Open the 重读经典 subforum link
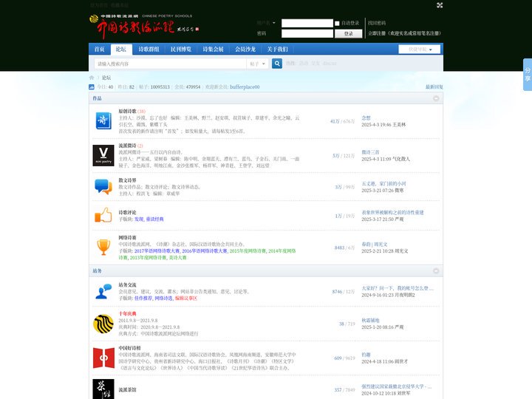Image resolution: width=532 pixels, height=399 pixels. pyautogui.click(x=154, y=219)
